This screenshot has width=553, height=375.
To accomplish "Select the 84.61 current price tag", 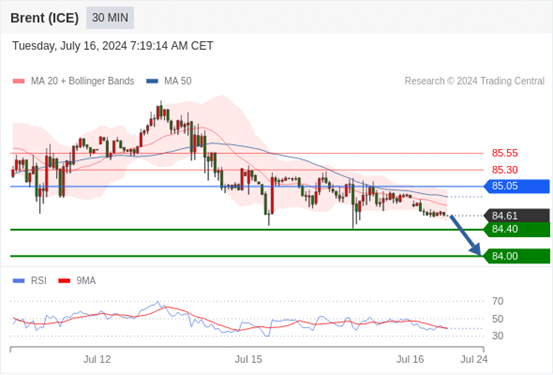I will 516,216.
